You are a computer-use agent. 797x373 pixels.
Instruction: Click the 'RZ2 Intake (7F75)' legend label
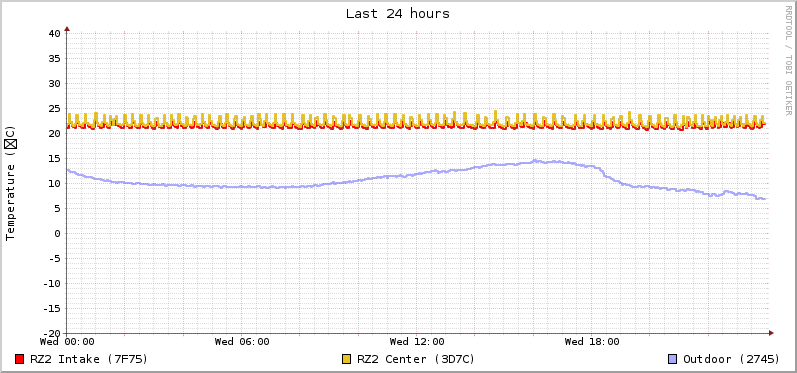click(89, 359)
